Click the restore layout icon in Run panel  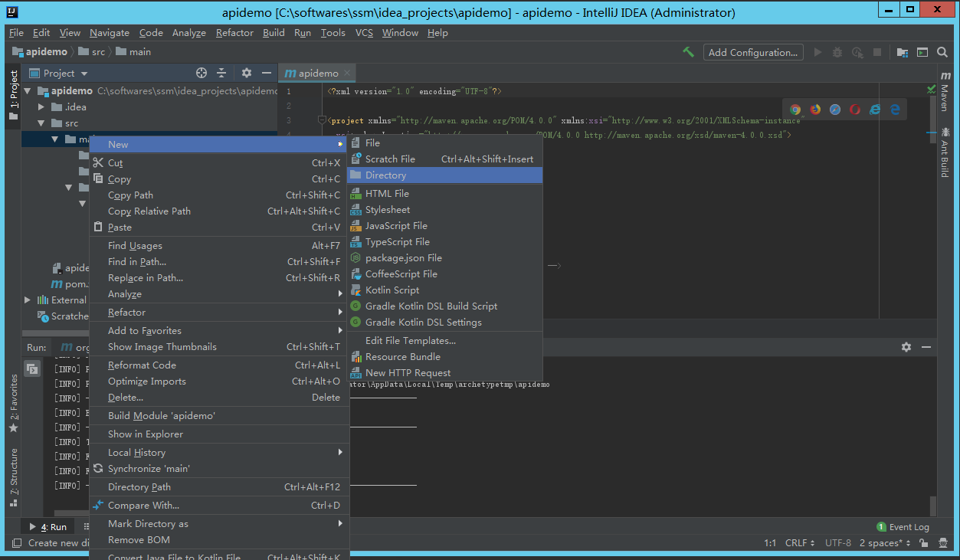pyautogui.click(x=32, y=368)
